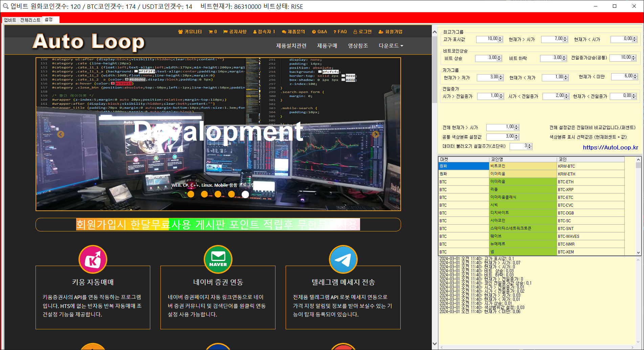The image size is (644, 350).
Task: Adjust 현재가 > 저가 3.00 spinner
Action: point(501,78)
